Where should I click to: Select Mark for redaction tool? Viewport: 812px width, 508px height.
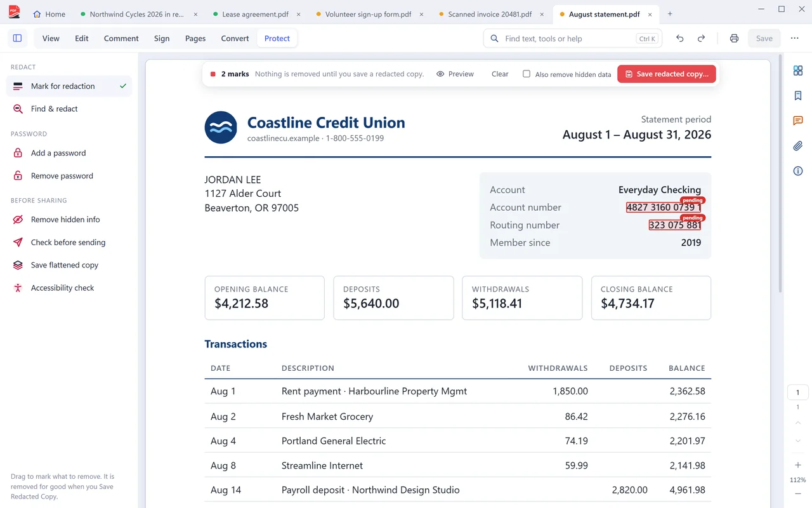69,86
